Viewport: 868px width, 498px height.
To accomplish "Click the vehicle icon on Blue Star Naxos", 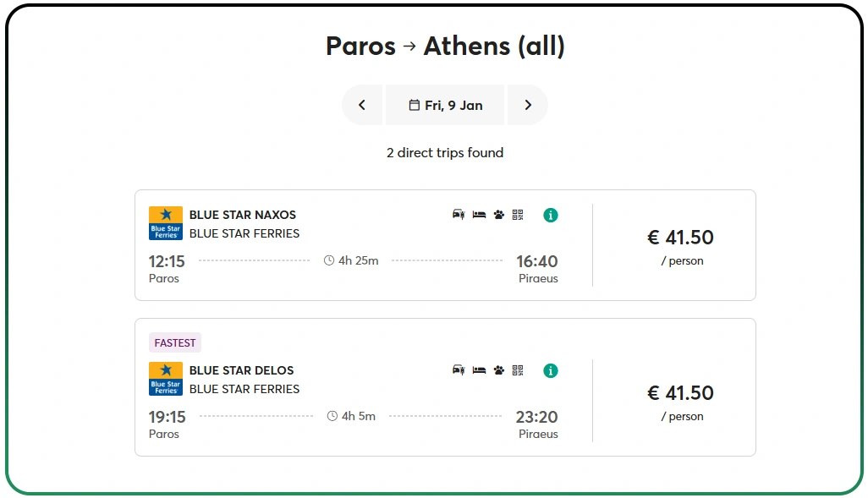I will tap(459, 215).
